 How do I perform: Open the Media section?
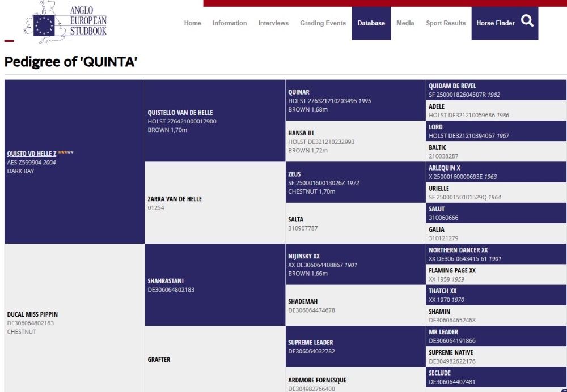tap(405, 23)
